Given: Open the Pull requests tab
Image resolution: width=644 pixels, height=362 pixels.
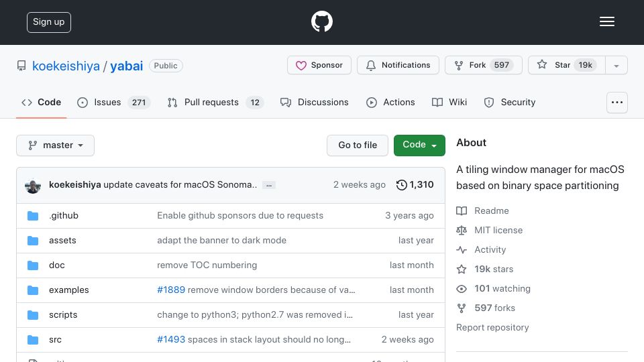Looking at the screenshot, I should pos(215,102).
